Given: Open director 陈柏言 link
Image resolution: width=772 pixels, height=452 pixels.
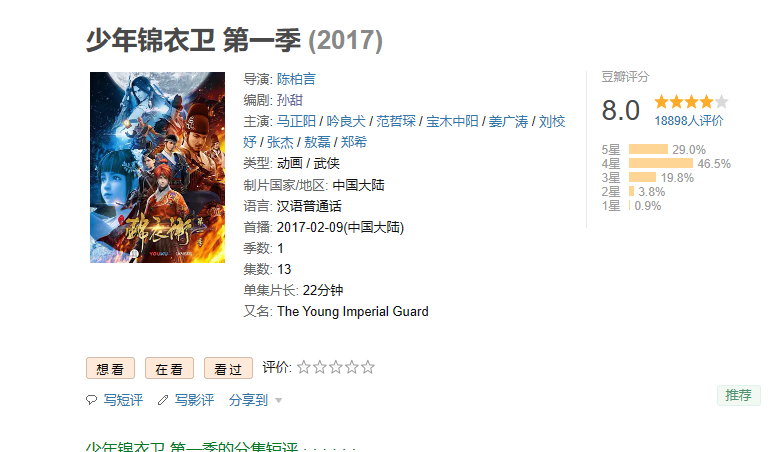Looking at the screenshot, I should (x=296, y=79).
